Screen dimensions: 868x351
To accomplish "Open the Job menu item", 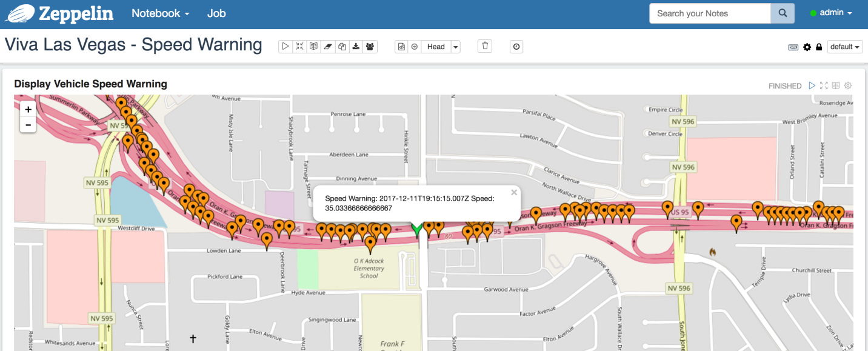I will (x=216, y=12).
